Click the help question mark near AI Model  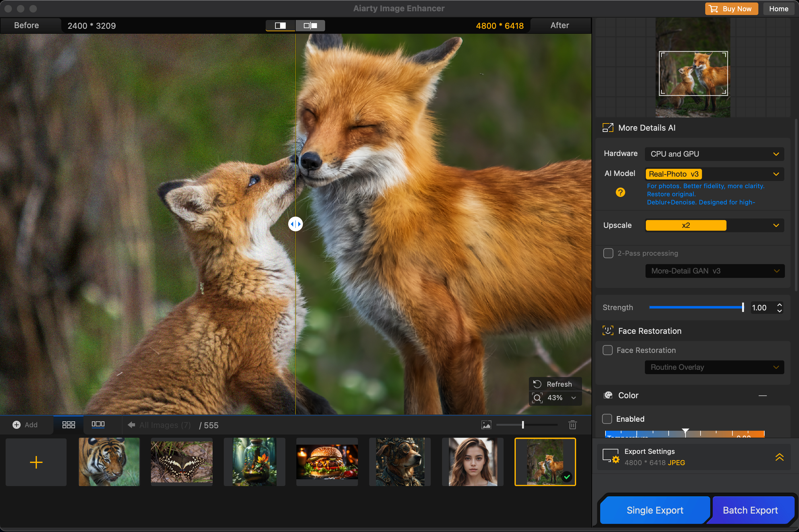click(x=620, y=192)
